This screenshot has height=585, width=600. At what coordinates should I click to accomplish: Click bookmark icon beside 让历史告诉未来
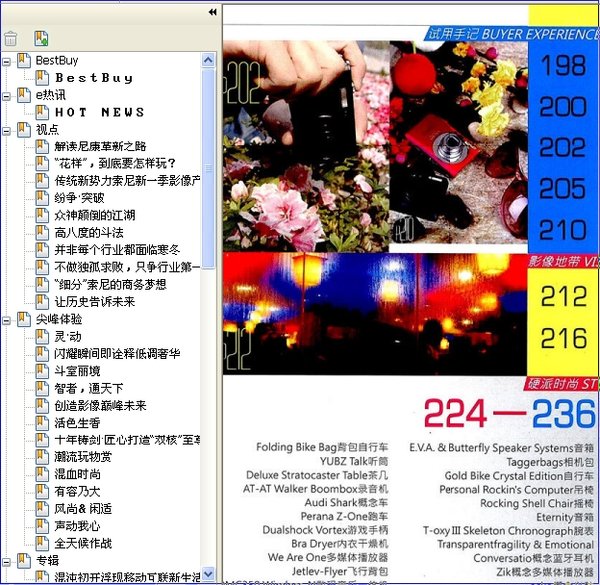pos(42,302)
